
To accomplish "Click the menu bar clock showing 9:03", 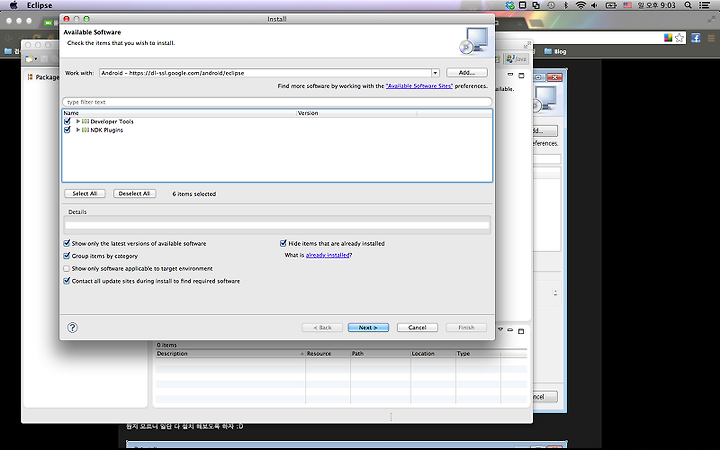I will 656,6.
